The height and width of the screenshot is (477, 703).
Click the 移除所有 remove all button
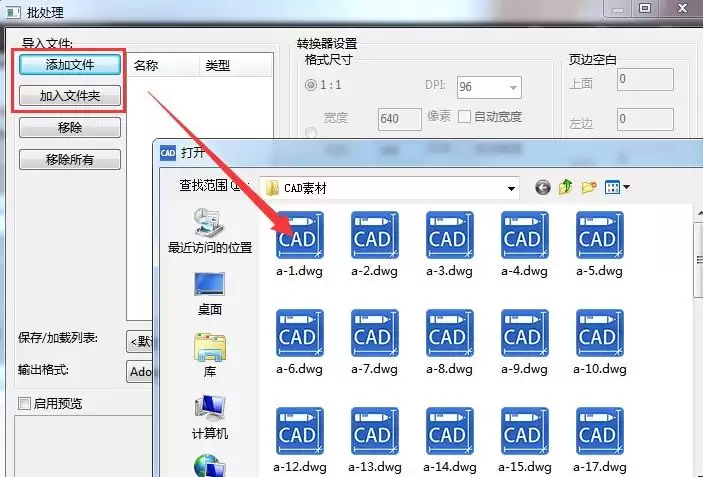click(70, 160)
